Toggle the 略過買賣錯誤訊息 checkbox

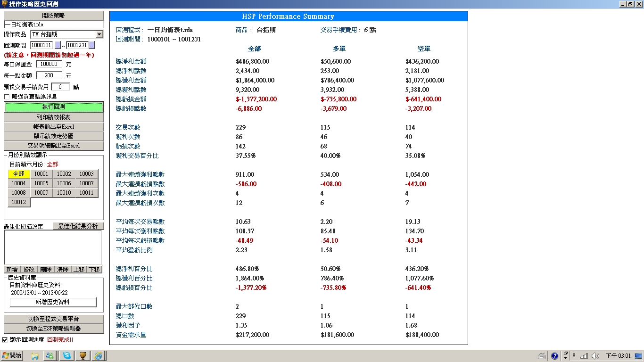(x=7, y=97)
